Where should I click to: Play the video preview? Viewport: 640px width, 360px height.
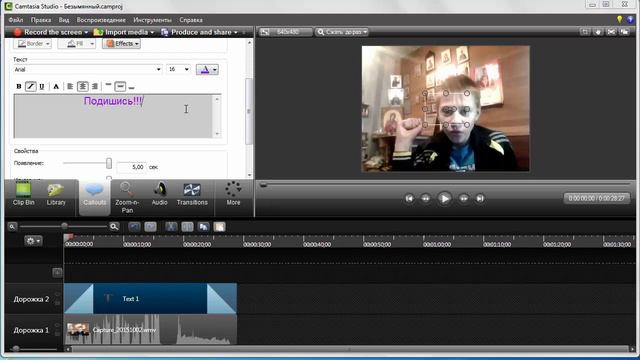(x=444, y=198)
